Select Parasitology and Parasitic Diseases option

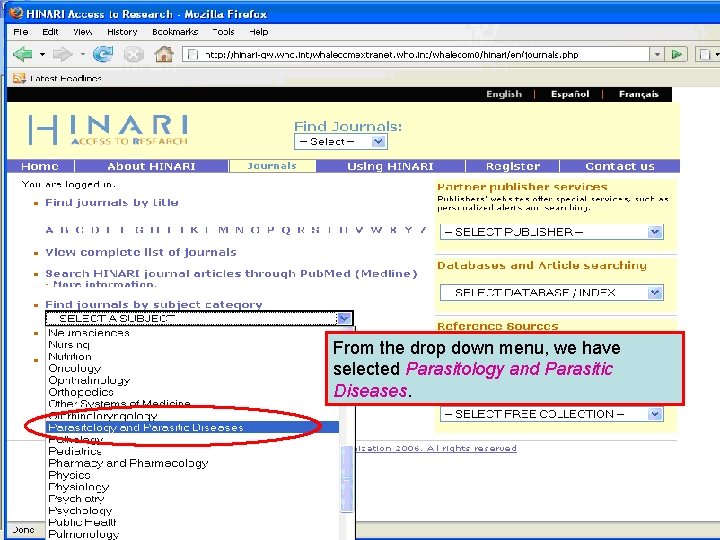(x=193, y=428)
